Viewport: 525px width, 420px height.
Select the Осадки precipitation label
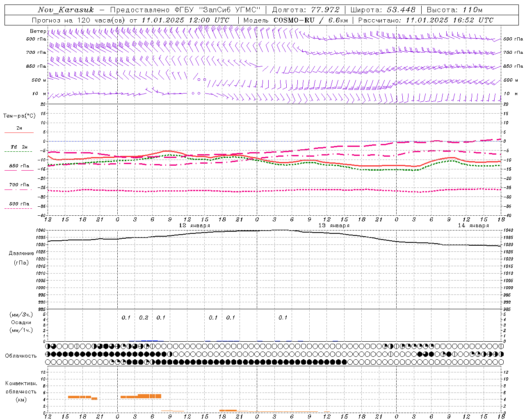21,322
